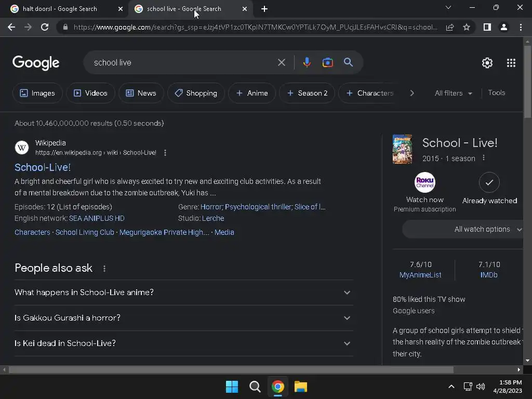
Task: Filter results by Videos
Action: (90, 93)
